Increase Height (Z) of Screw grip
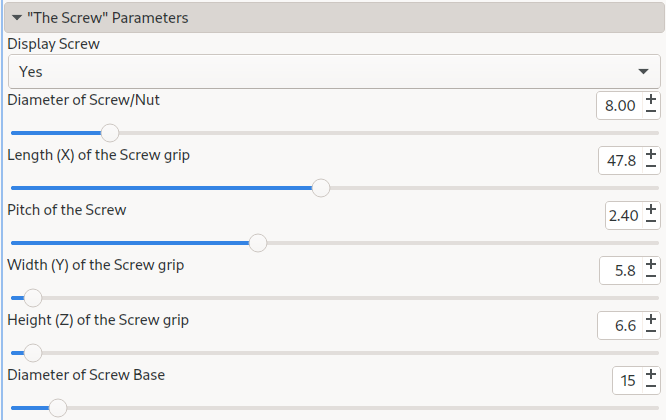This screenshot has width=666, height=420. 651,319
